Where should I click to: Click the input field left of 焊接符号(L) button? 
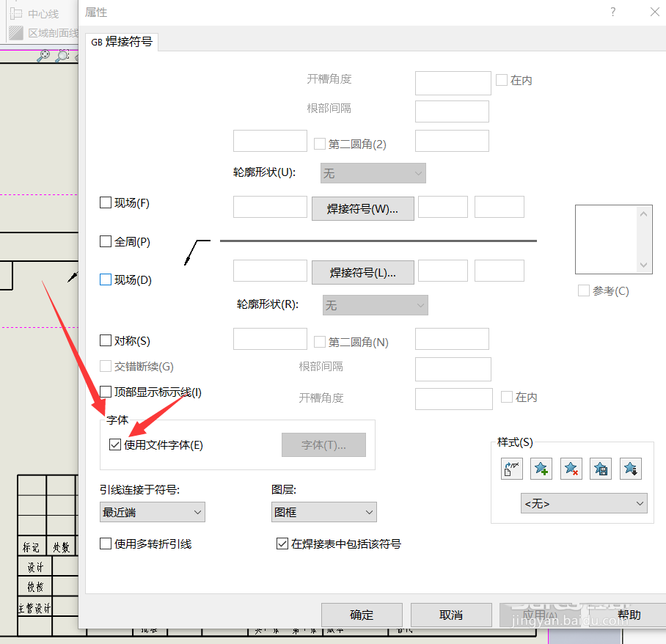270,271
